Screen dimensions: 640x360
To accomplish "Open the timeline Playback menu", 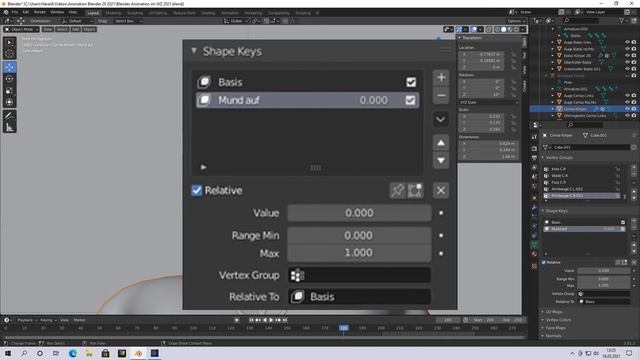I will (x=27, y=320).
